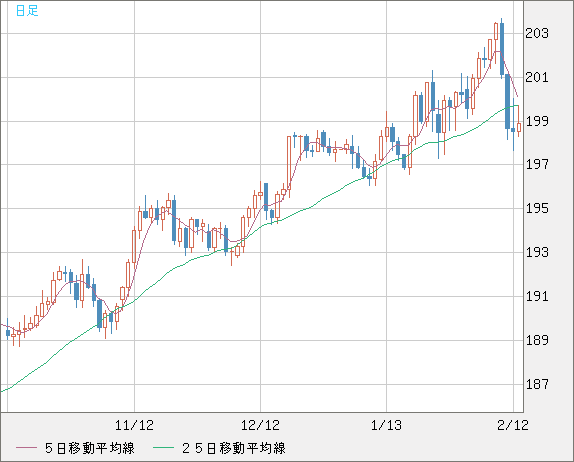
Task: Click the 189 price axis label
Action: [537, 340]
